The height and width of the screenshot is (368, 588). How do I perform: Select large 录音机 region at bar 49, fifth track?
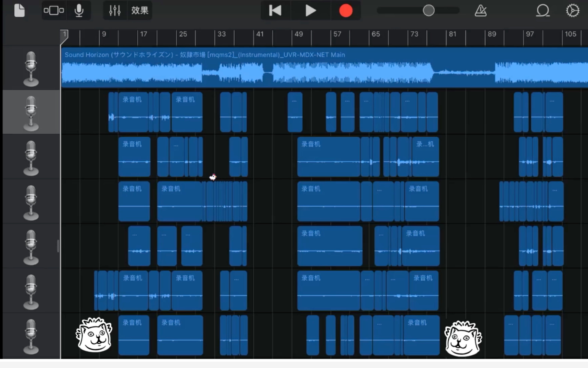click(330, 246)
